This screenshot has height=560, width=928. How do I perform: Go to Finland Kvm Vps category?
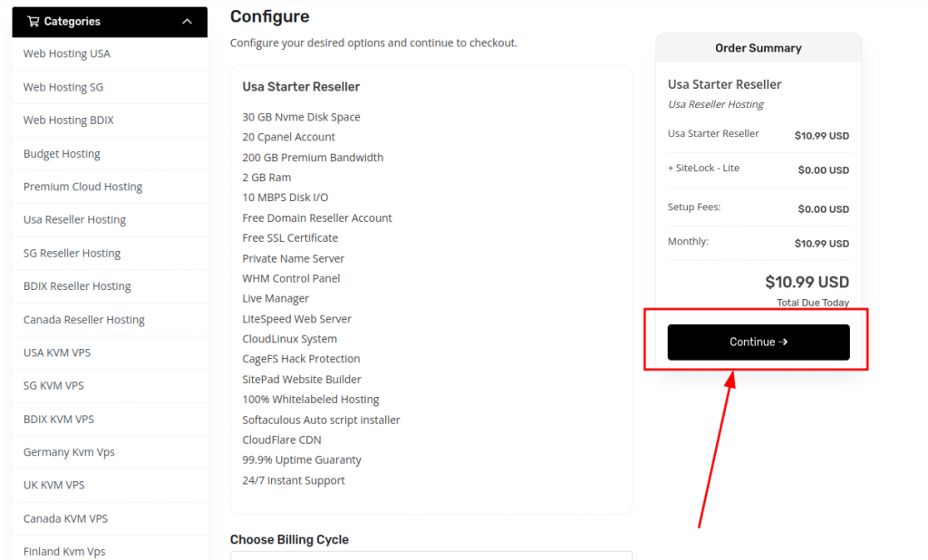64,551
